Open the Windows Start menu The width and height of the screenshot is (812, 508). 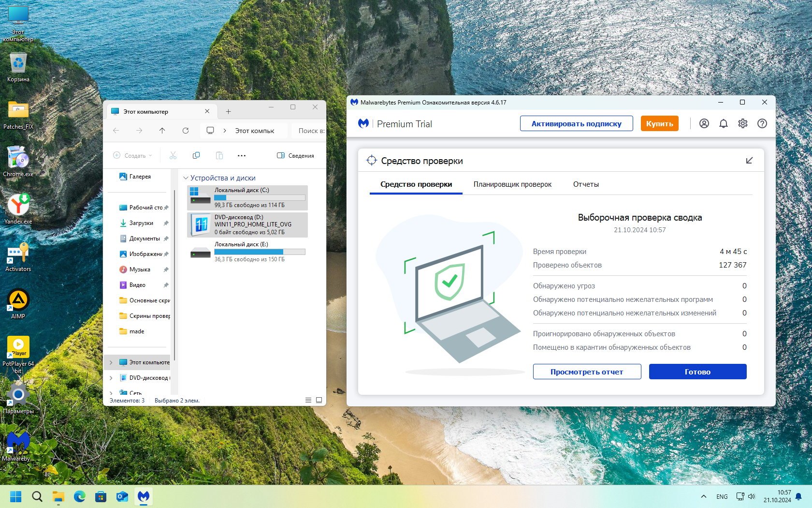(x=16, y=496)
